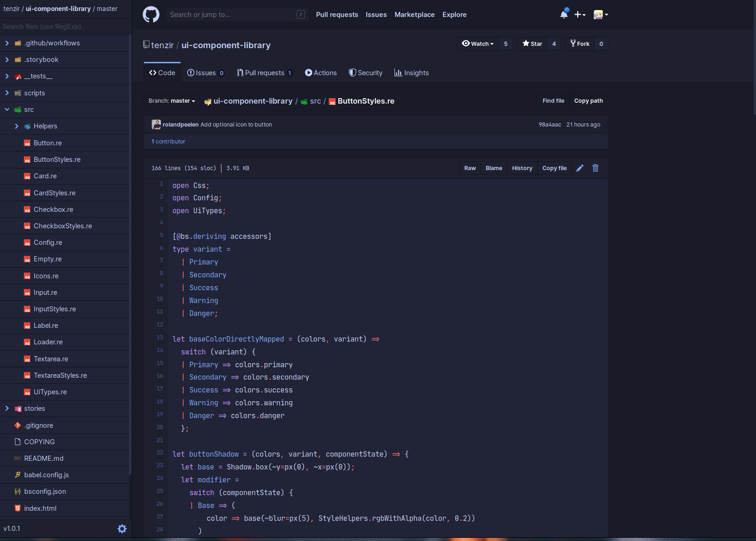The image size is (756, 541).
Task: Open the Blame view
Action: click(494, 168)
